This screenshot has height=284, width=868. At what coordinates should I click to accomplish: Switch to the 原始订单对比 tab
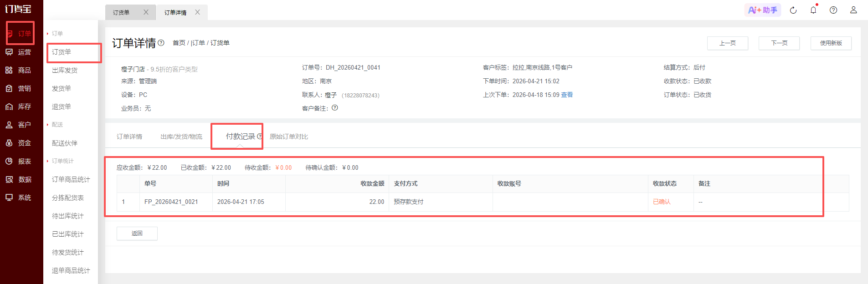289,137
